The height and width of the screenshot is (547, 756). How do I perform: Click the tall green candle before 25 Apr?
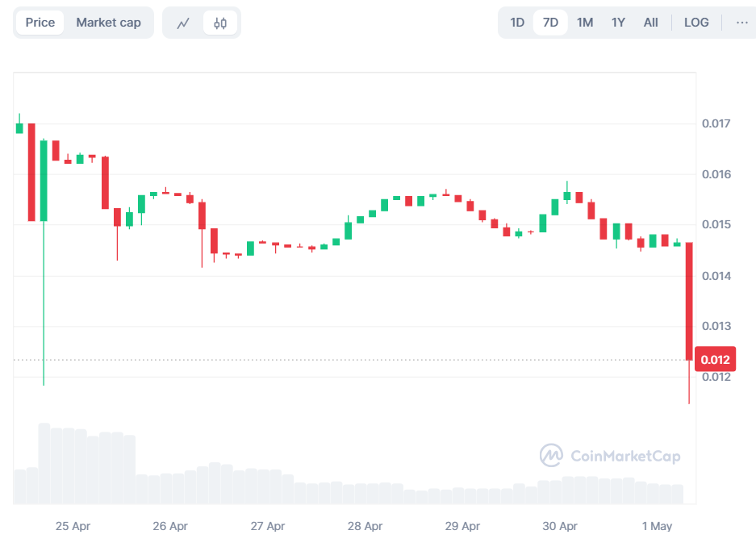pos(44,180)
